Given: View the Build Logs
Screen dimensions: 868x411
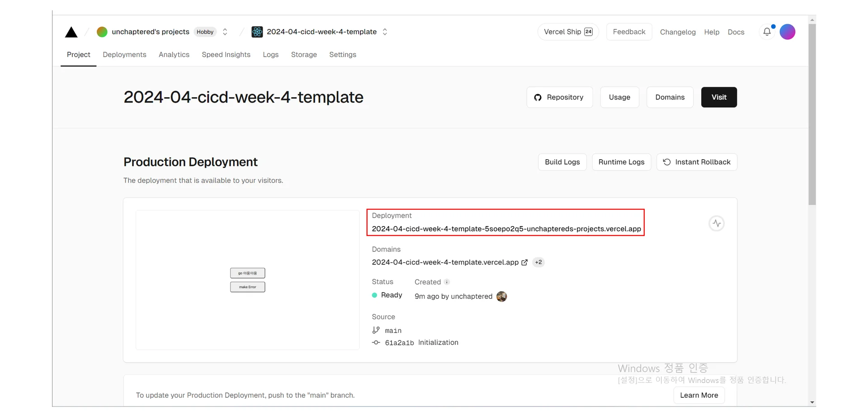Looking at the screenshot, I should [x=562, y=162].
